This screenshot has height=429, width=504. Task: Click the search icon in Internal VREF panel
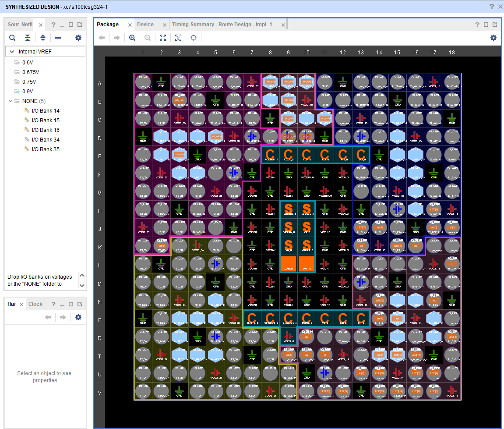(x=12, y=38)
